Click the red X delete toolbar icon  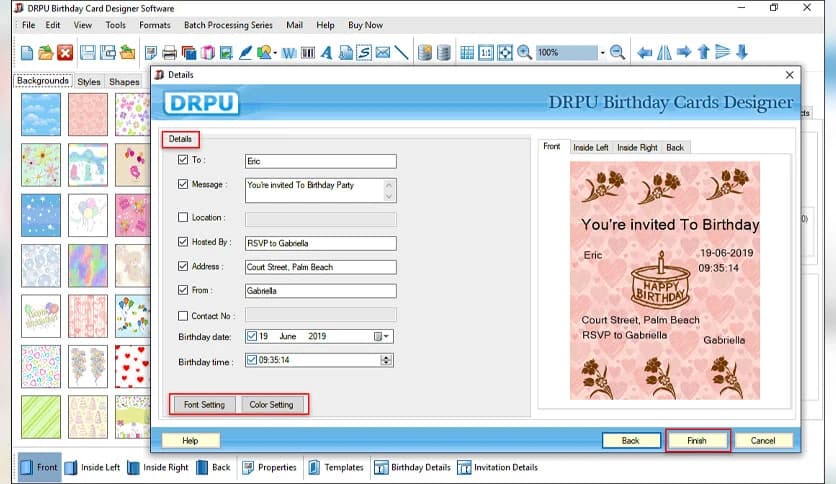(65, 52)
